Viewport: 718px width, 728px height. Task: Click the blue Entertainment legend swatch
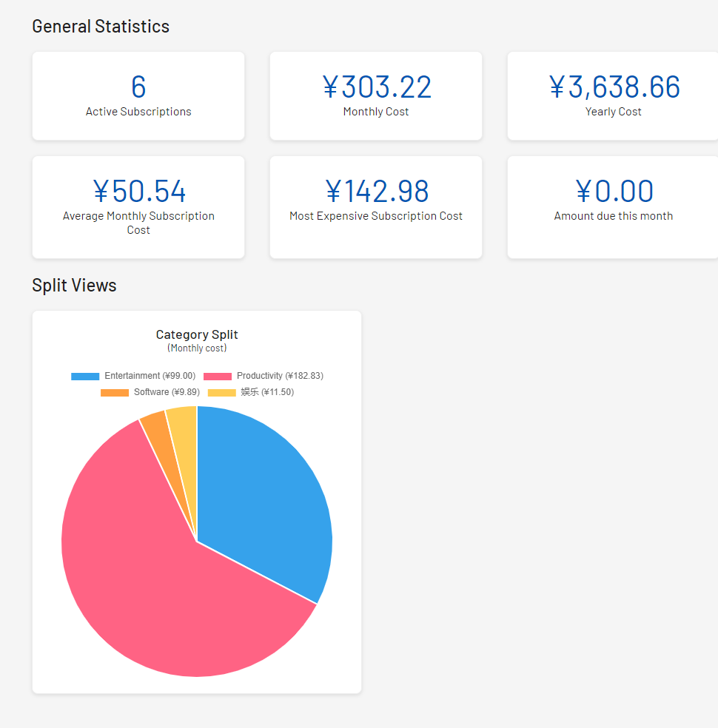(85, 376)
